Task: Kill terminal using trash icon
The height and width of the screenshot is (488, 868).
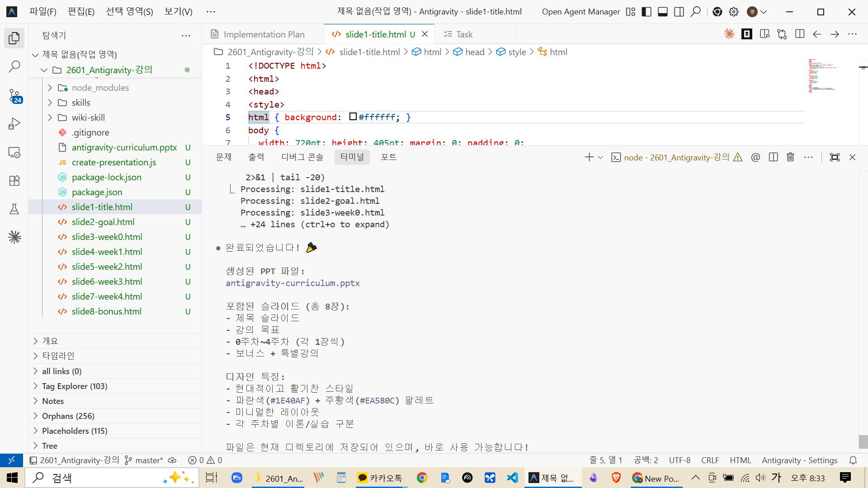Action: [790, 157]
